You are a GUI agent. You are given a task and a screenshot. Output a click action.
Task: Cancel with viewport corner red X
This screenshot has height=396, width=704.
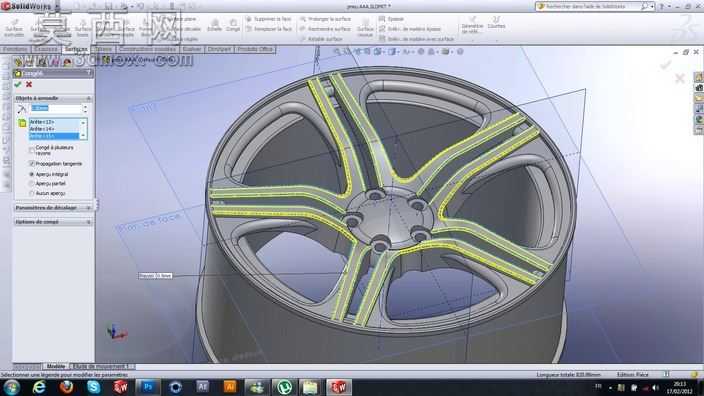[679, 79]
